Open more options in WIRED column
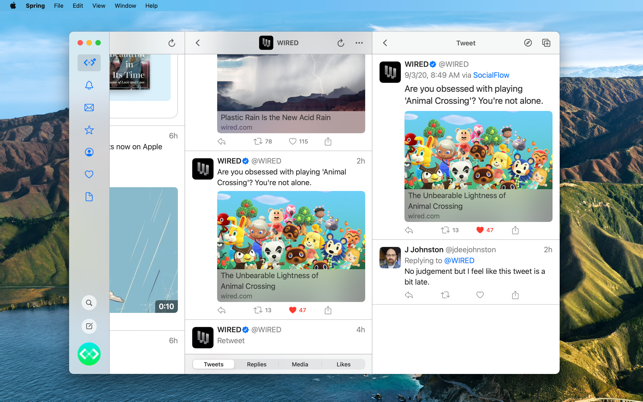643x402 pixels. [x=359, y=43]
